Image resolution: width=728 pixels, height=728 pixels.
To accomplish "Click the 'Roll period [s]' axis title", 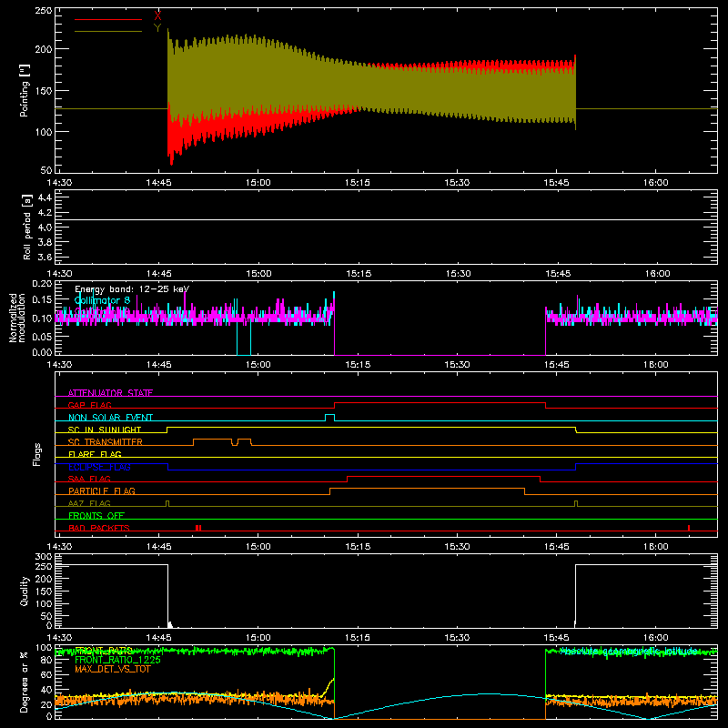I will (27, 227).
